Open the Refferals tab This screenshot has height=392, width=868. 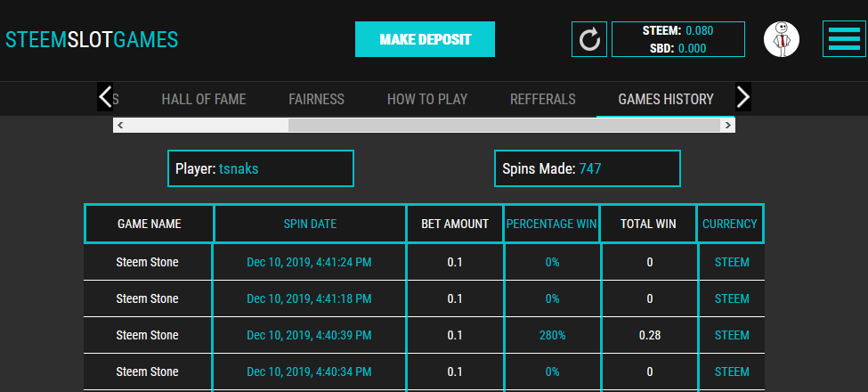(x=542, y=99)
